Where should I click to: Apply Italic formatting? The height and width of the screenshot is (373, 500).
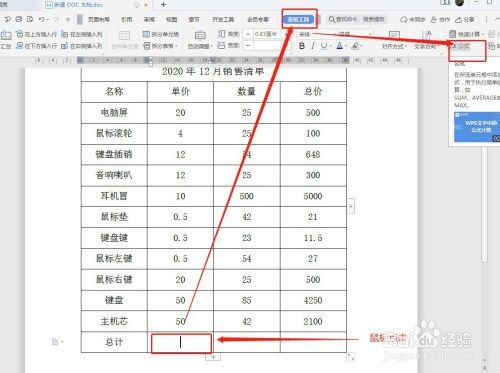[313, 46]
